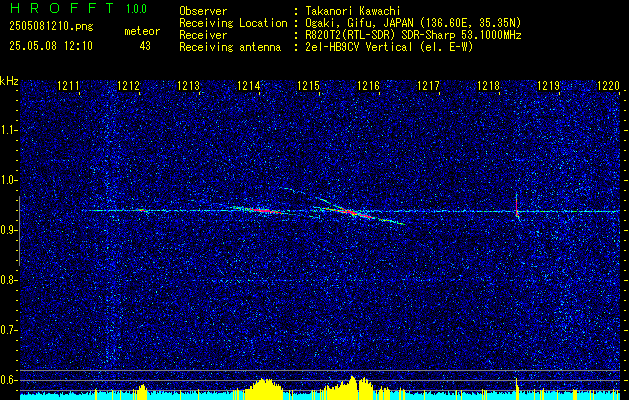Click the 1220 time marker
The height and width of the screenshot is (400, 629).
tap(608, 85)
